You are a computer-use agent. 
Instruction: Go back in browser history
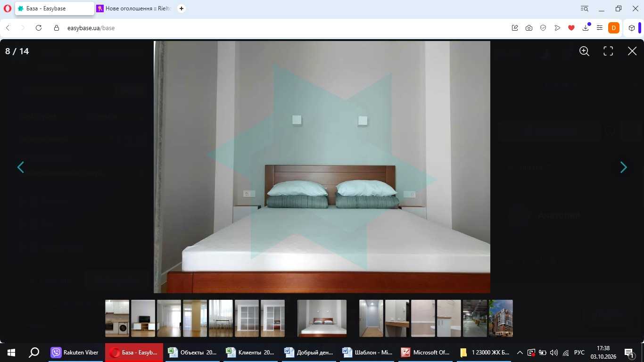(x=8, y=28)
